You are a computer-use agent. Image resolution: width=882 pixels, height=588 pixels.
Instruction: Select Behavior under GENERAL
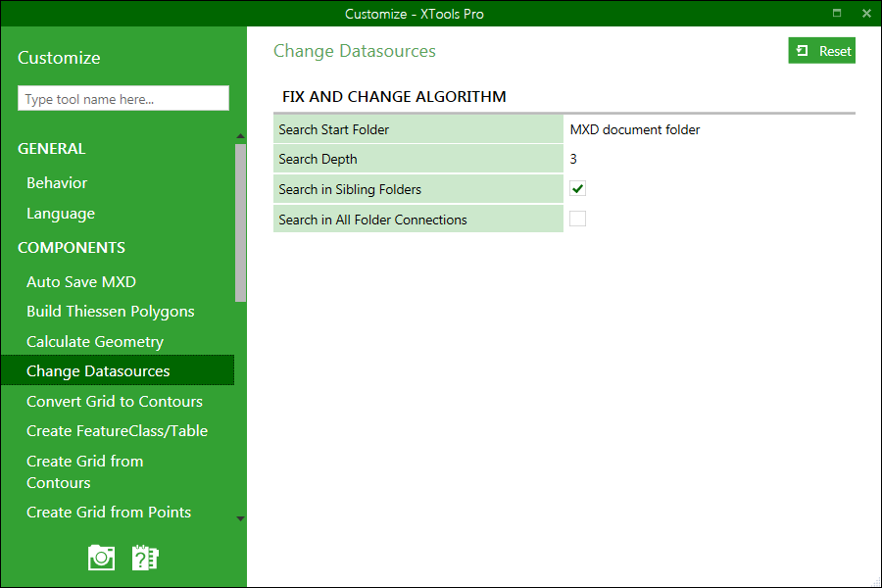57,182
